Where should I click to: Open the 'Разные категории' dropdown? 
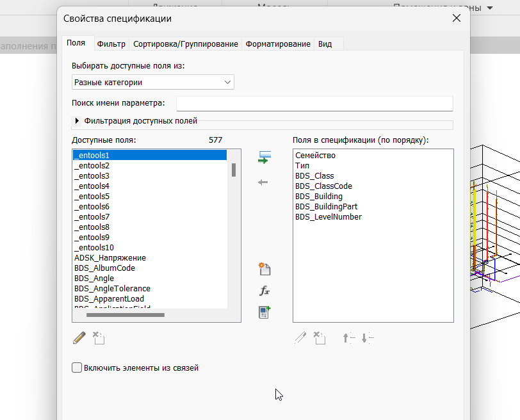[x=153, y=82]
